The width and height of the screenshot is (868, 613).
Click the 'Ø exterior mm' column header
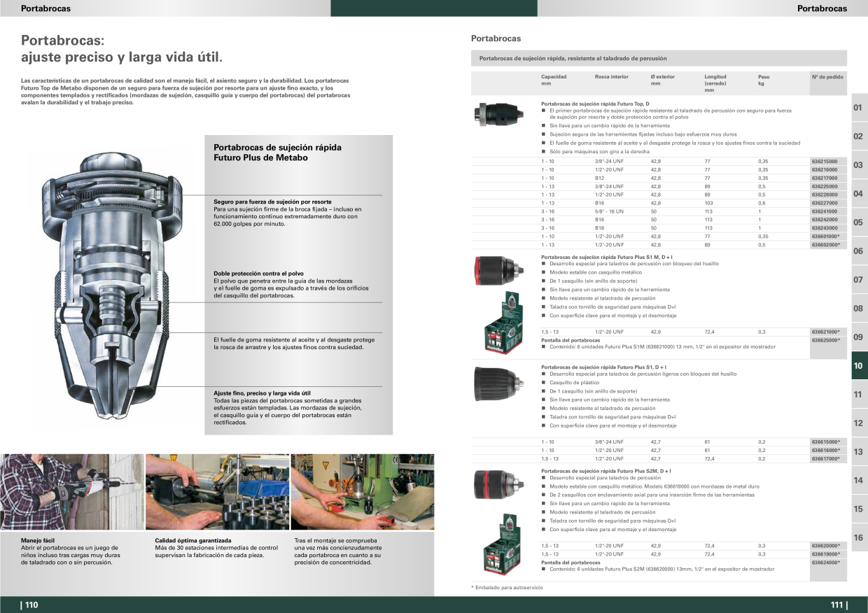click(x=662, y=80)
